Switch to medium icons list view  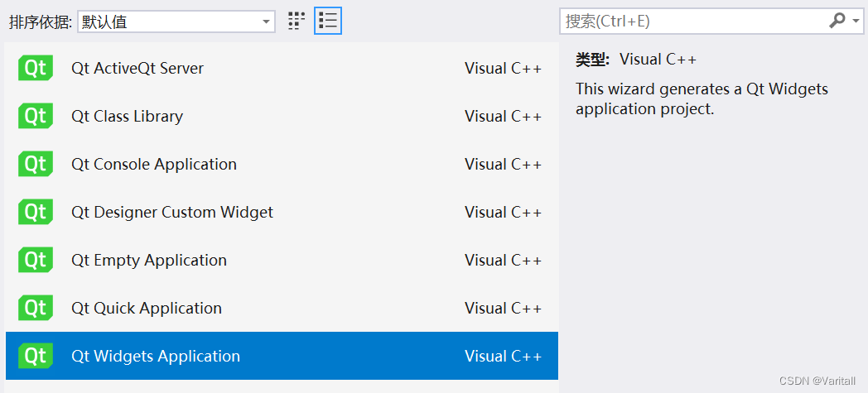(x=328, y=22)
